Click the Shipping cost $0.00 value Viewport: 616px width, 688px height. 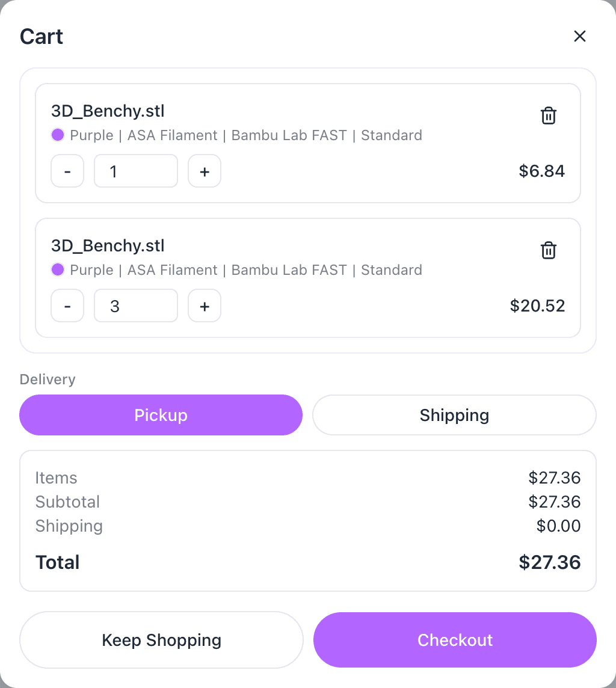pyautogui.click(x=558, y=526)
